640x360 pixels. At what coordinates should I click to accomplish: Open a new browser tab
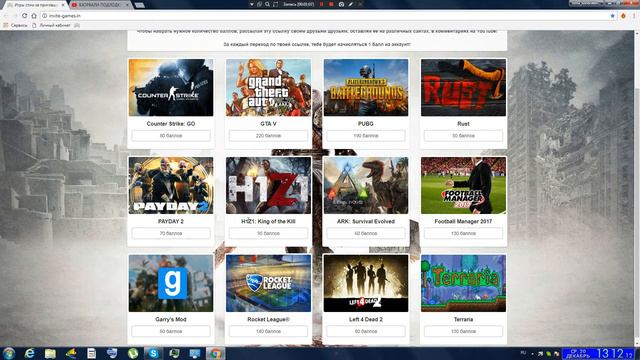(140, 5)
